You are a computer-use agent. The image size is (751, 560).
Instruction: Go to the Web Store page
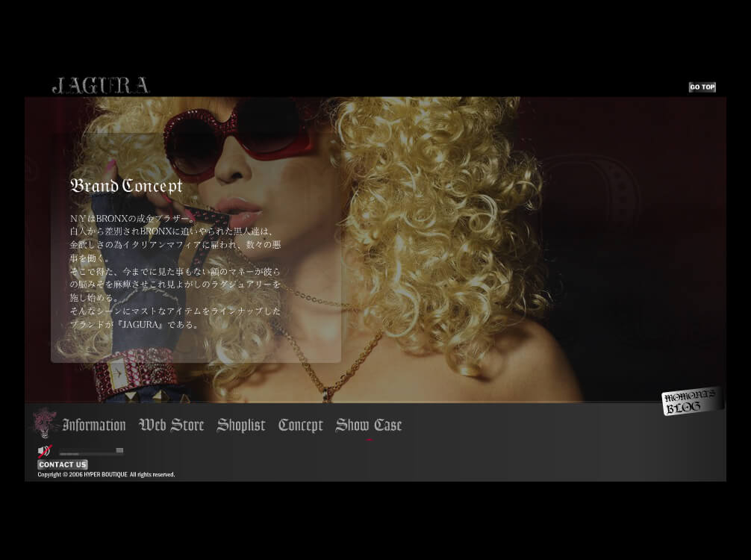click(172, 426)
